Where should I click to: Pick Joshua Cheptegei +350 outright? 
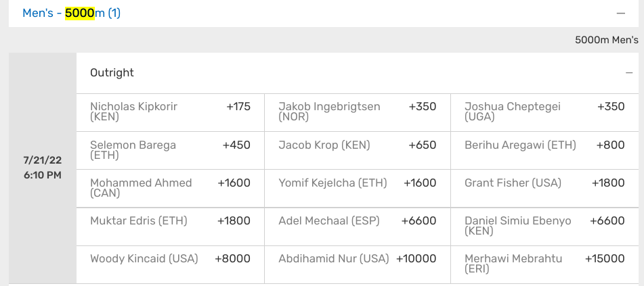pyautogui.click(x=544, y=112)
